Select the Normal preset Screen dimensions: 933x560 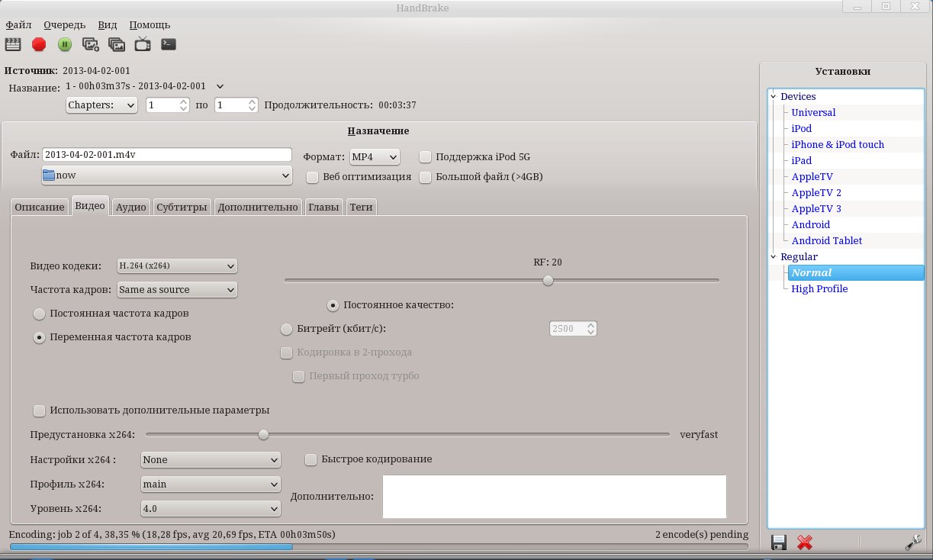[856, 272]
